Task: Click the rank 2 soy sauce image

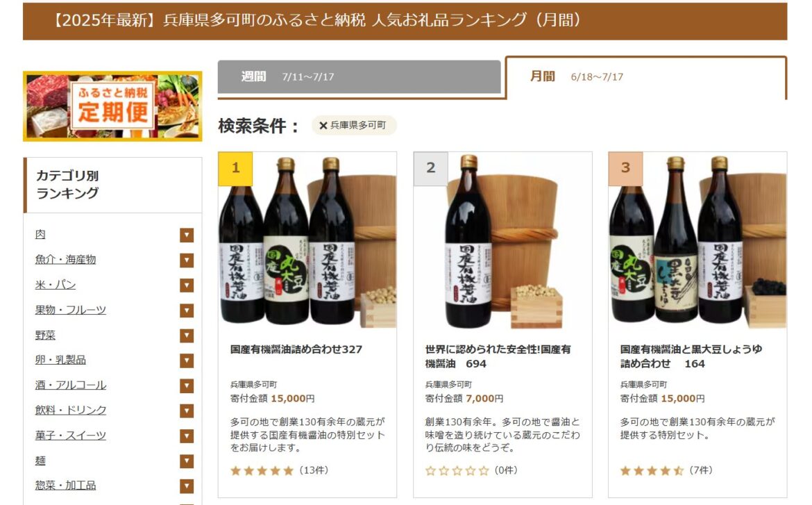Action: (x=502, y=241)
